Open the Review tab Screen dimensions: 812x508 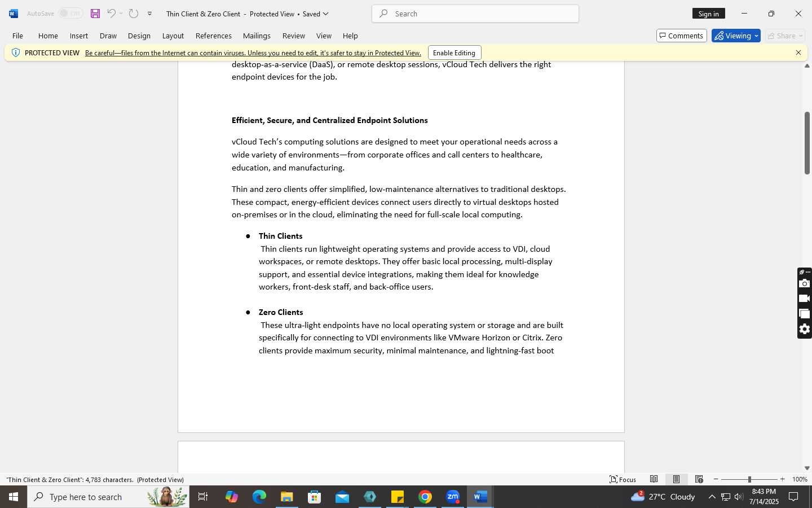click(x=294, y=36)
